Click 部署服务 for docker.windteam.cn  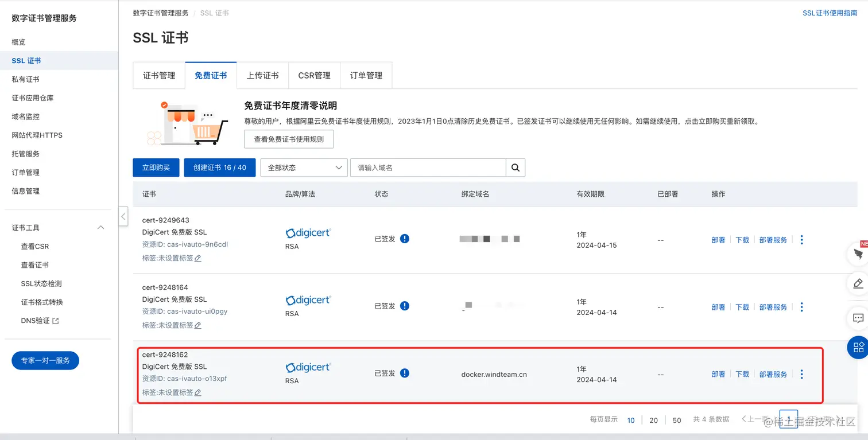(773, 374)
